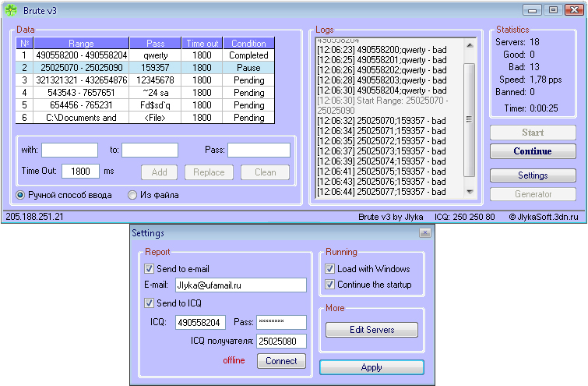This screenshot has height=386, width=588.
Task: Click the Brute v3 app icon in title bar
Action: [x=10, y=10]
